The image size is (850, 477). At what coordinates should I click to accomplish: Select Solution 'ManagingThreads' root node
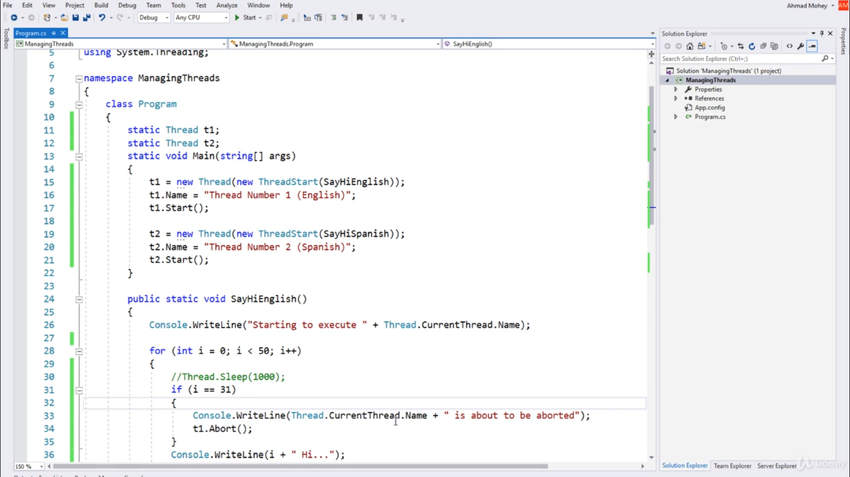pyautogui.click(x=729, y=71)
